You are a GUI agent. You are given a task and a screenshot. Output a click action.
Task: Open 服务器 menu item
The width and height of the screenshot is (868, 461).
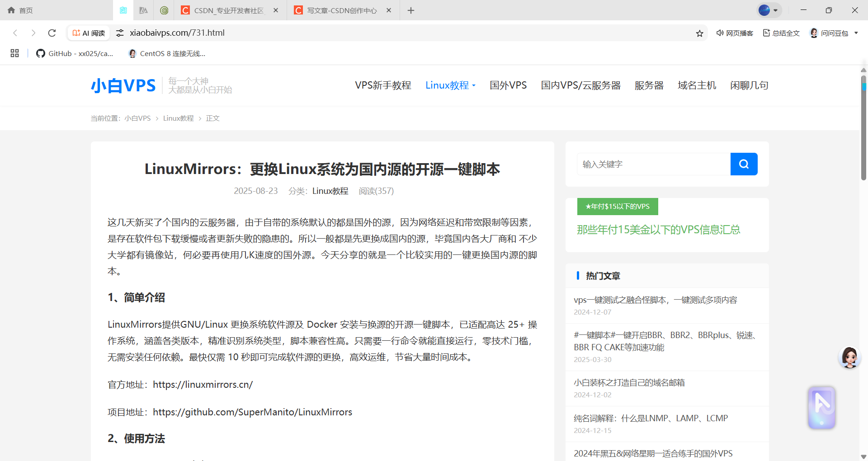[x=649, y=85]
